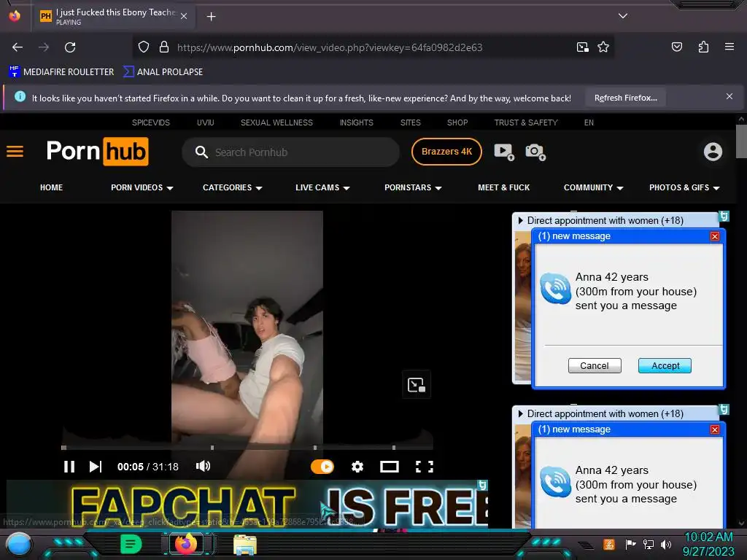This screenshot has width=747, height=560.
Task: Click the AdChoices icon on first ad
Action: (x=724, y=216)
